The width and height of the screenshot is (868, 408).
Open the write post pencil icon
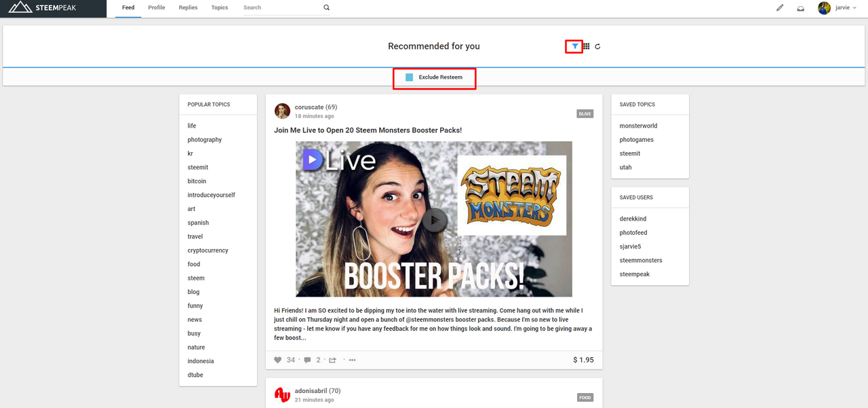click(780, 8)
